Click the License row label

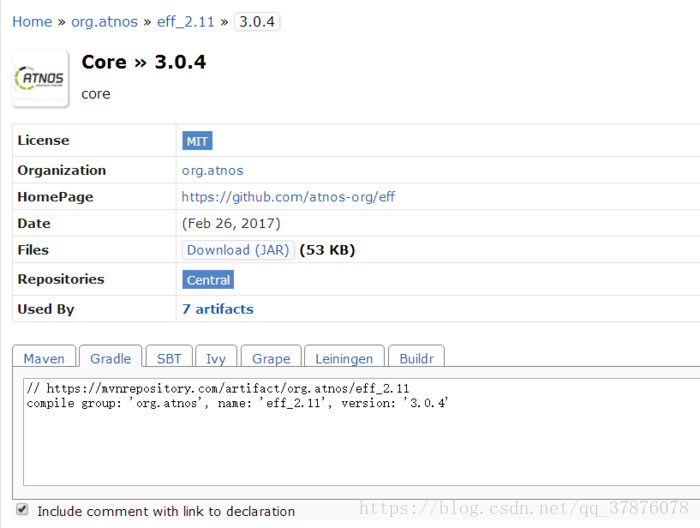pos(43,140)
